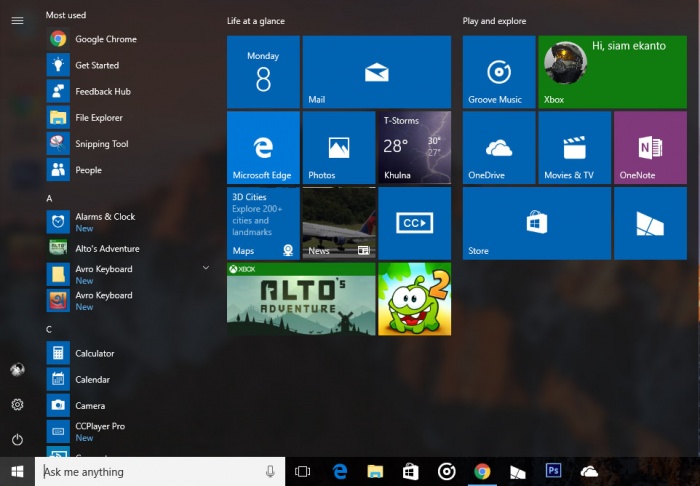Select Calculator in the app list
This screenshot has height=486, width=700.
click(x=95, y=353)
